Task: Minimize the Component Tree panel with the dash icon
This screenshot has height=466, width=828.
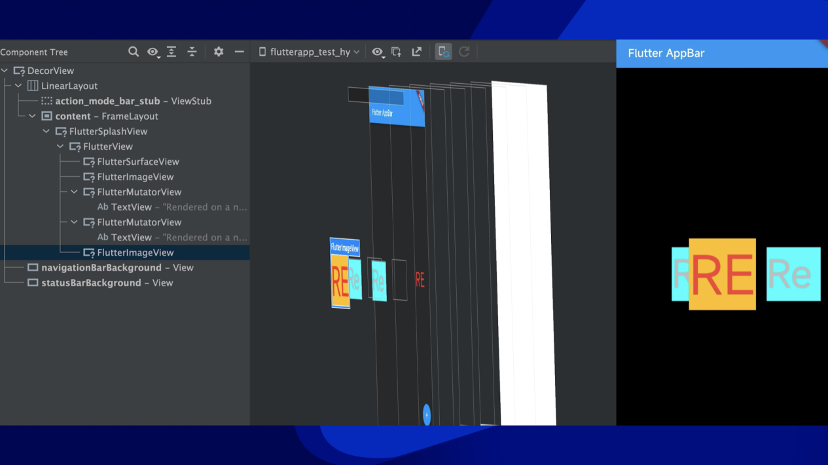Action: click(239, 52)
